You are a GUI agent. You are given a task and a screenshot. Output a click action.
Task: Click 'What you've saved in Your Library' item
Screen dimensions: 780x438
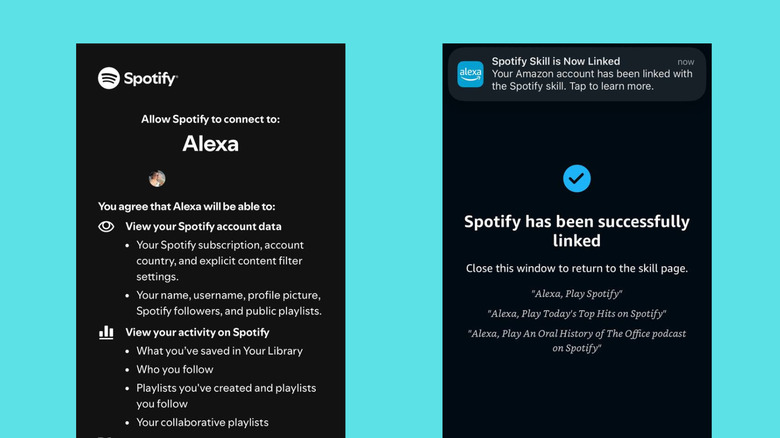(219, 351)
